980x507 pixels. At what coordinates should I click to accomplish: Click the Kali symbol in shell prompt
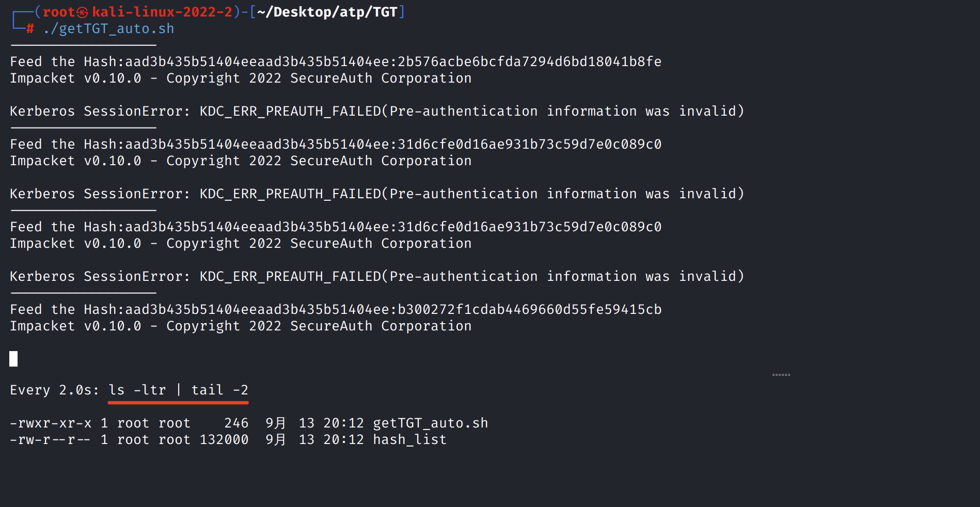83,12
